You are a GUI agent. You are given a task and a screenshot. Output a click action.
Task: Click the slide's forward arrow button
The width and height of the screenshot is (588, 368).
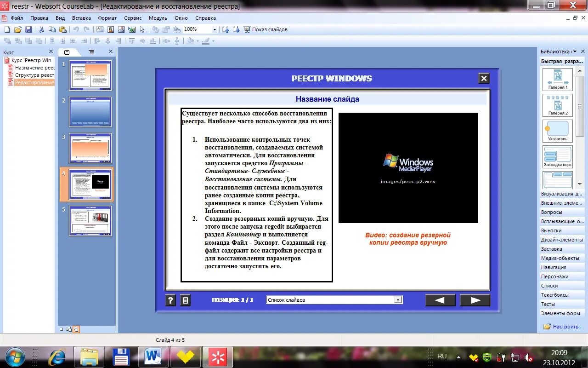[475, 300]
